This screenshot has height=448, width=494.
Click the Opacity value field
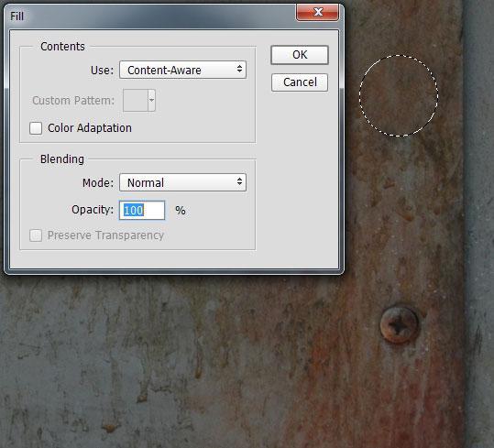point(142,210)
